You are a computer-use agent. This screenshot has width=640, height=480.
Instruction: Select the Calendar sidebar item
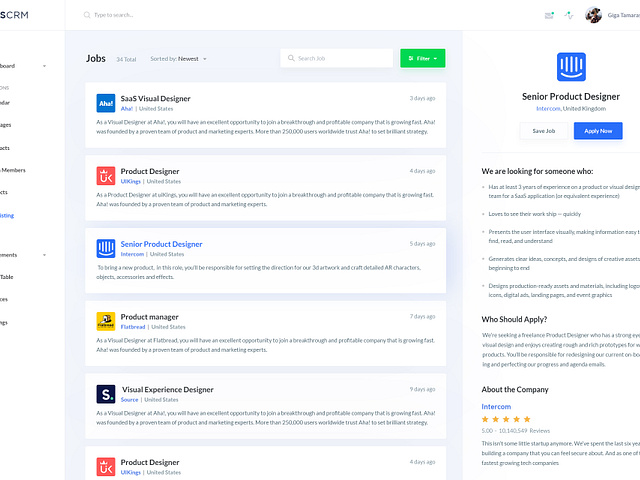[x=5, y=103]
